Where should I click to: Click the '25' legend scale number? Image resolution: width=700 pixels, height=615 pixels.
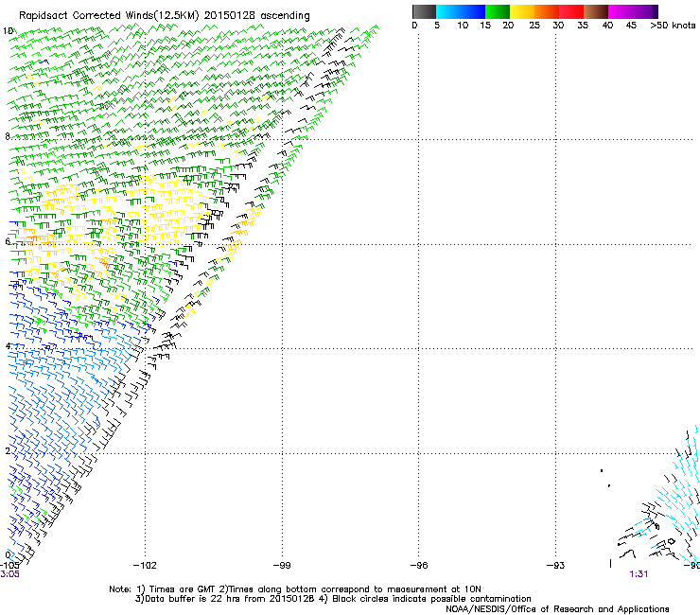(534, 26)
